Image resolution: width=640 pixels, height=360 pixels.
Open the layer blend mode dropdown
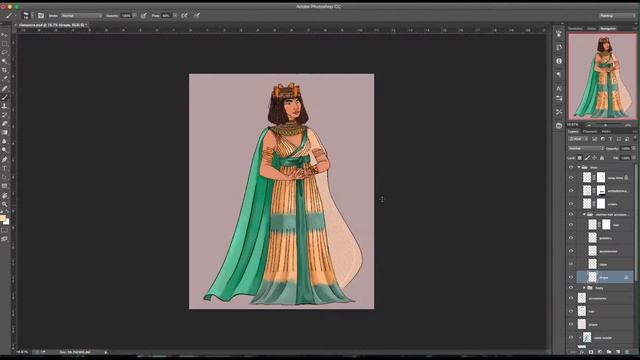[x=586, y=149]
